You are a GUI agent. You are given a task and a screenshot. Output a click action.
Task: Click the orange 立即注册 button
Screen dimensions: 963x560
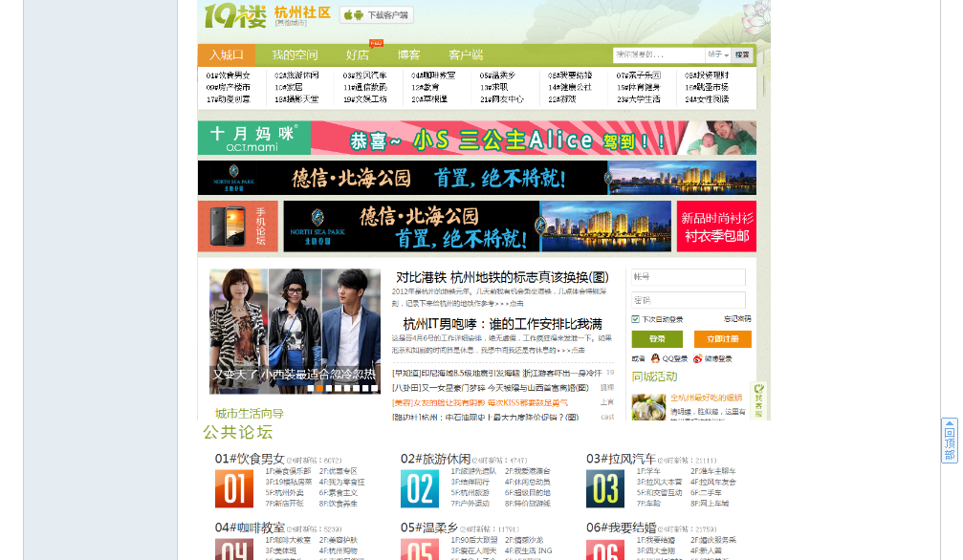pos(723,339)
